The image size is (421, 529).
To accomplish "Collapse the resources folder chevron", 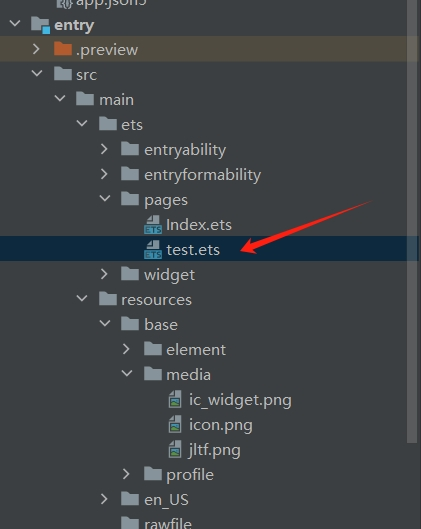I will tap(82, 299).
